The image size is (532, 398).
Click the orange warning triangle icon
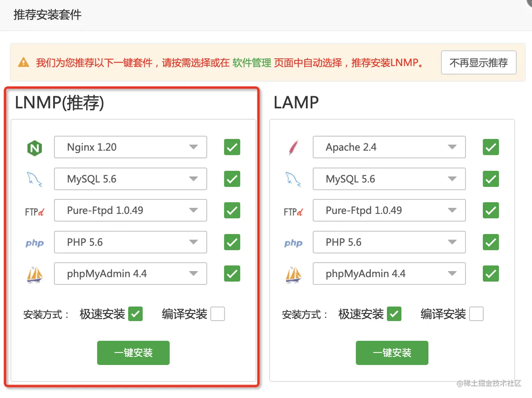[x=24, y=62]
